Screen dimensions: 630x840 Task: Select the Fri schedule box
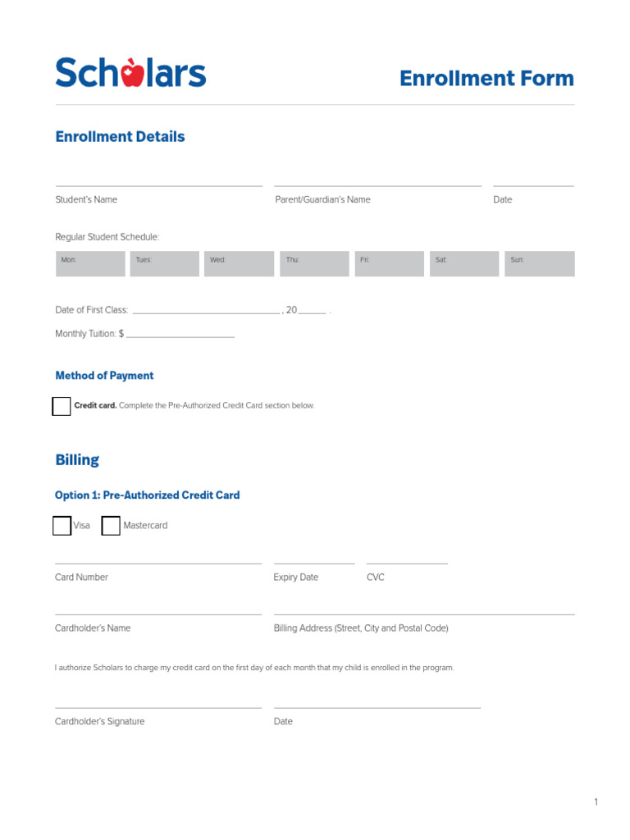[390, 263]
